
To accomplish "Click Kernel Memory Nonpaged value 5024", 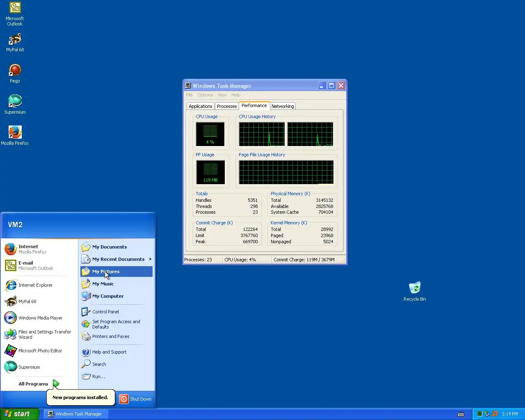I will (328, 242).
